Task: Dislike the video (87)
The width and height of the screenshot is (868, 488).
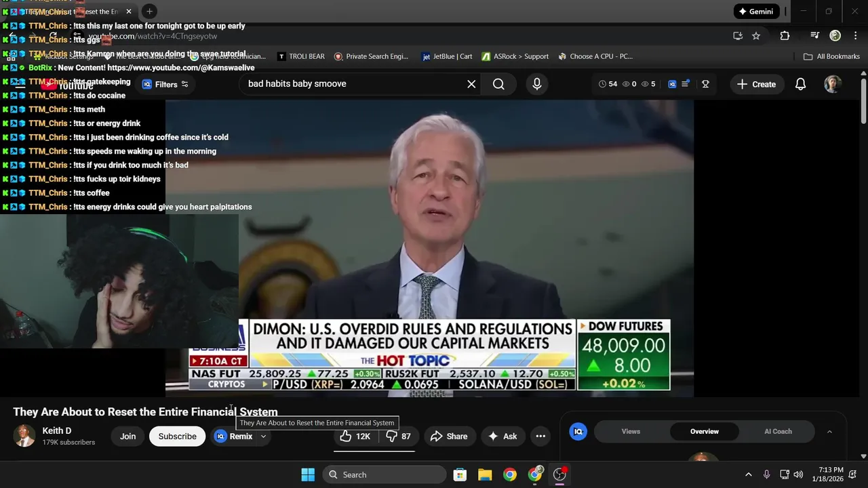Action: pyautogui.click(x=398, y=436)
